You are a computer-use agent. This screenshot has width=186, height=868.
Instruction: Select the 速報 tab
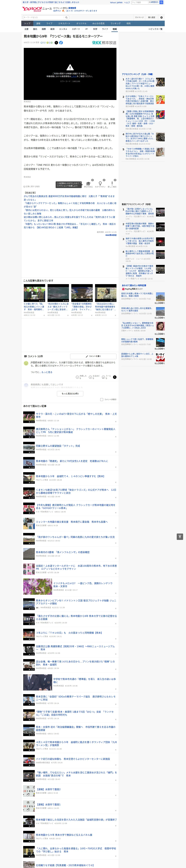click(x=38, y=24)
